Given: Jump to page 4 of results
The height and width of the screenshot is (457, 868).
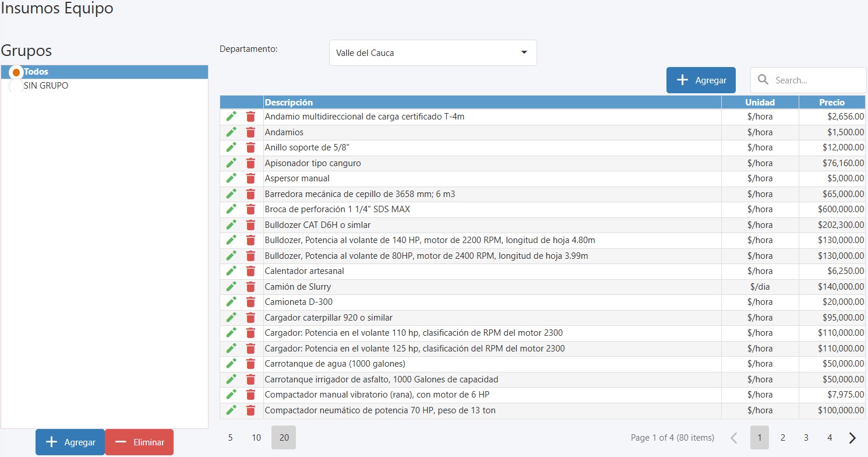Looking at the screenshot, I should tap(830, 438).
